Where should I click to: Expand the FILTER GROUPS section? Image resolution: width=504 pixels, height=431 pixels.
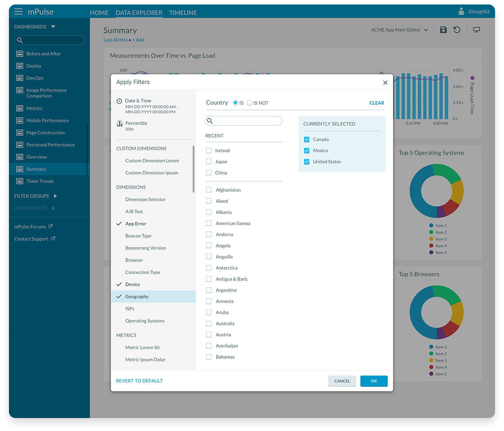55,196
